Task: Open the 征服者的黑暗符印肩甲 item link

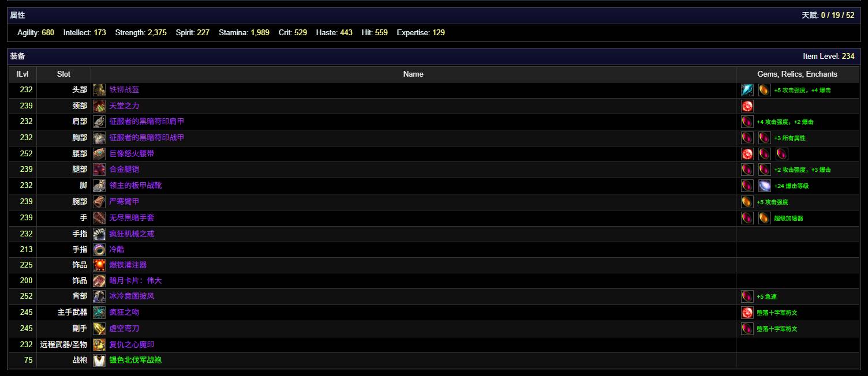Action: click(x=147, y=122)
